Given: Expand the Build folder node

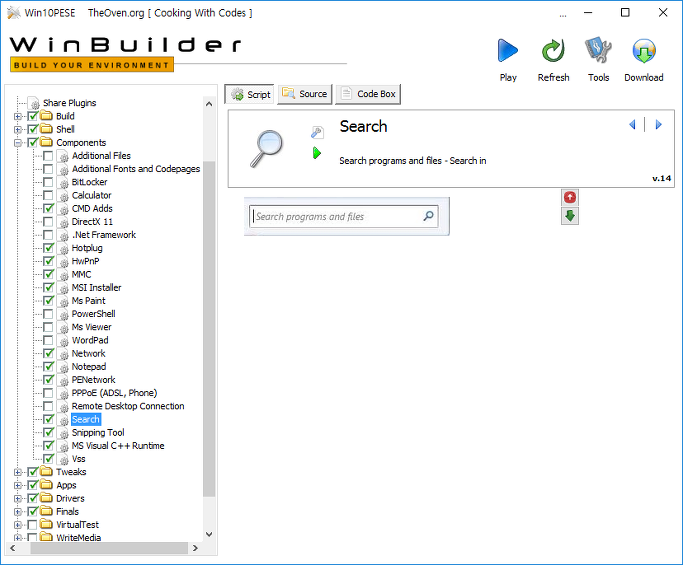Looking at the screenshot, I should [x=18, y=116].
